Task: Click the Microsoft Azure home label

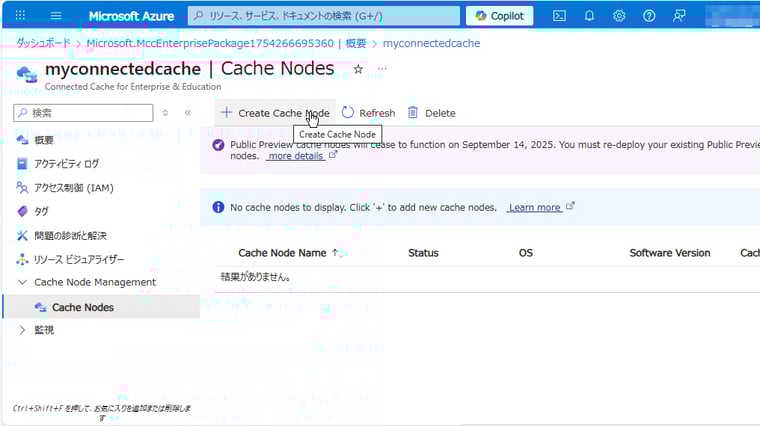Action: [x=131, y=16]
